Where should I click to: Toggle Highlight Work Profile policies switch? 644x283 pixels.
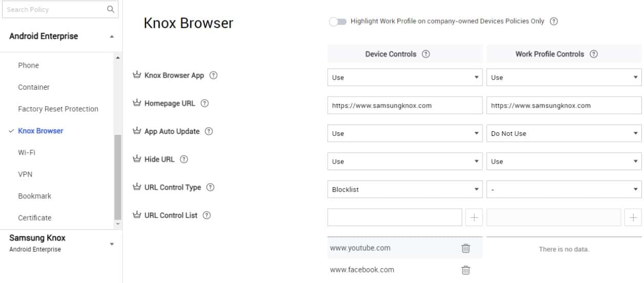click(338, 22)
